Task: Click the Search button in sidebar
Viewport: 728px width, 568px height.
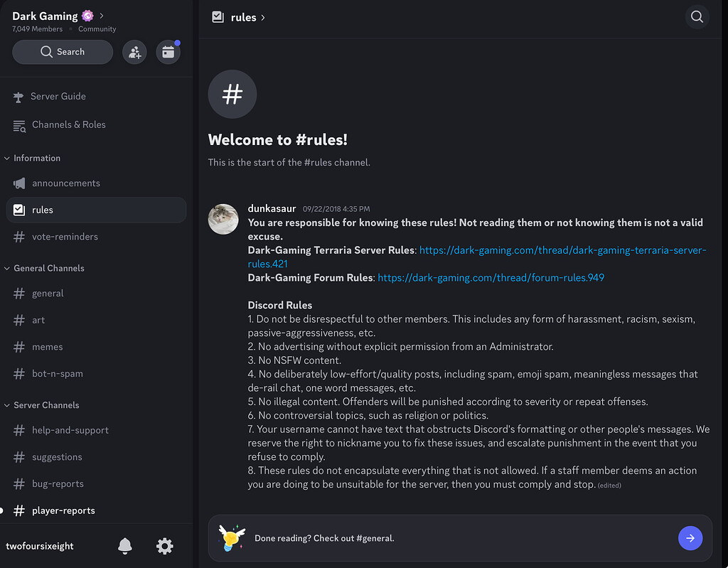Action: pos(63,52)
